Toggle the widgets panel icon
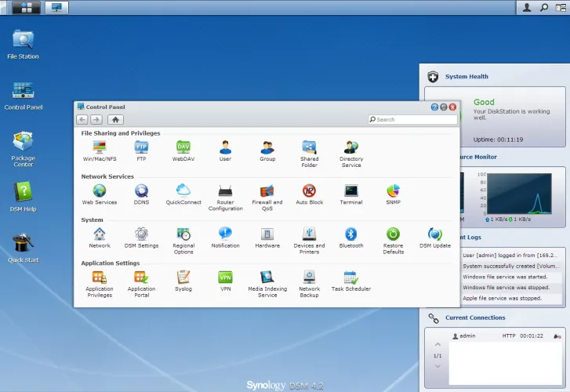Viewport: 570px width, 392px height. [561, 7]
